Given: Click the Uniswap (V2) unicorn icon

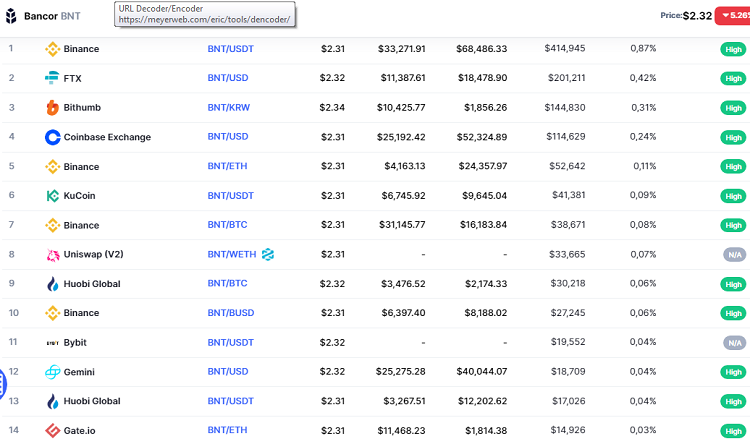Looking at the screenshot, I should [52, 255].
